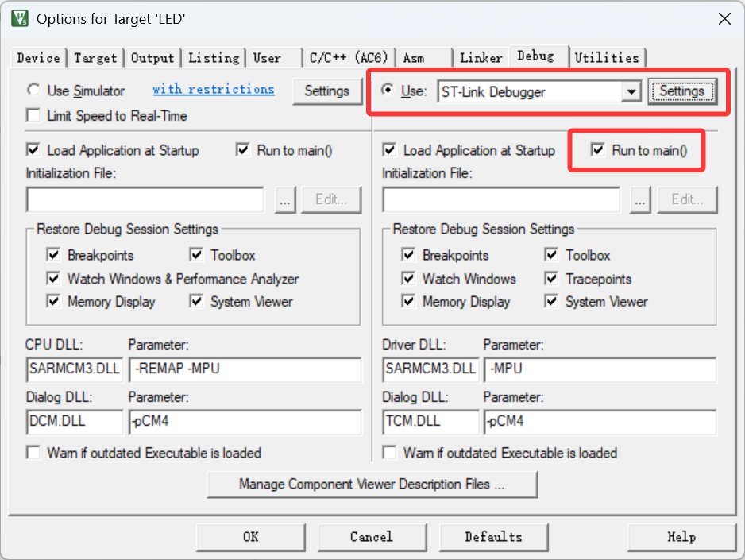This screenshot has width=745, height=560.
Task: Browse for simulator initialization file
Action: click(286, 200)
